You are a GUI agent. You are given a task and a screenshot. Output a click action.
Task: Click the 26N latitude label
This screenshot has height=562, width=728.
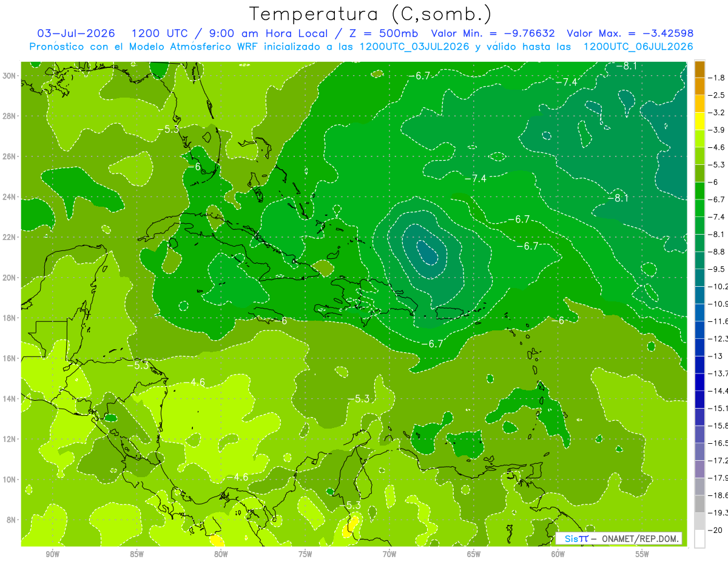tap(10, 156)
